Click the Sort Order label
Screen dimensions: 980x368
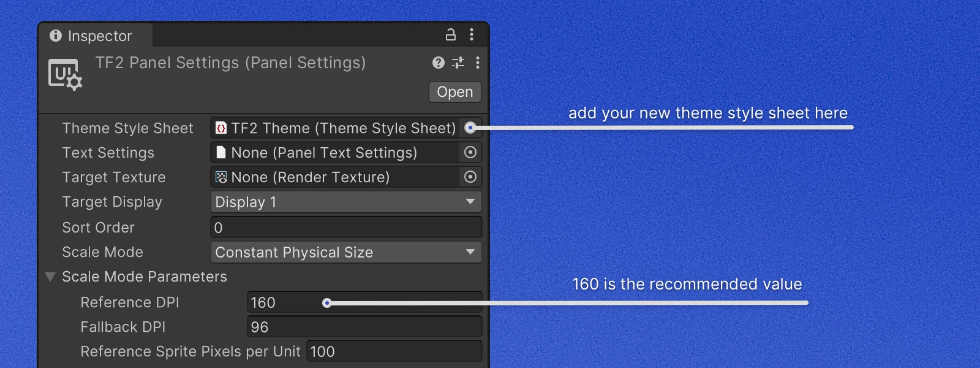pyautogui.click(x=98, y=228)
